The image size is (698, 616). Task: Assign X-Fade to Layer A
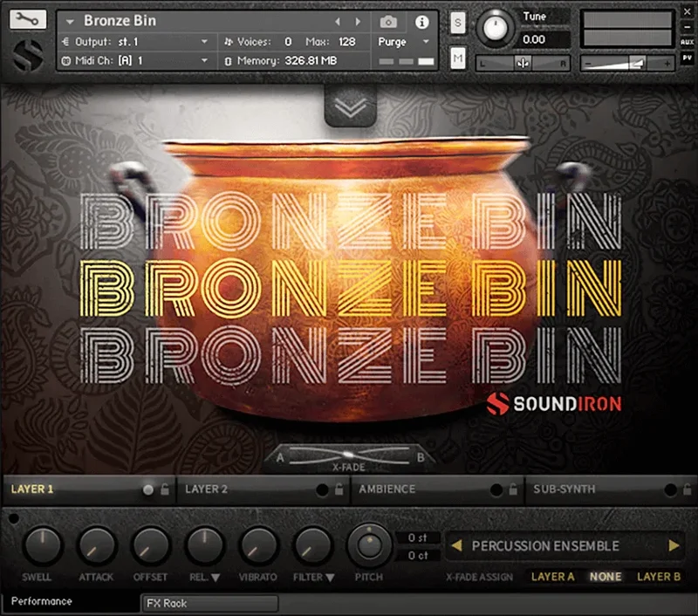coord(552,577)
